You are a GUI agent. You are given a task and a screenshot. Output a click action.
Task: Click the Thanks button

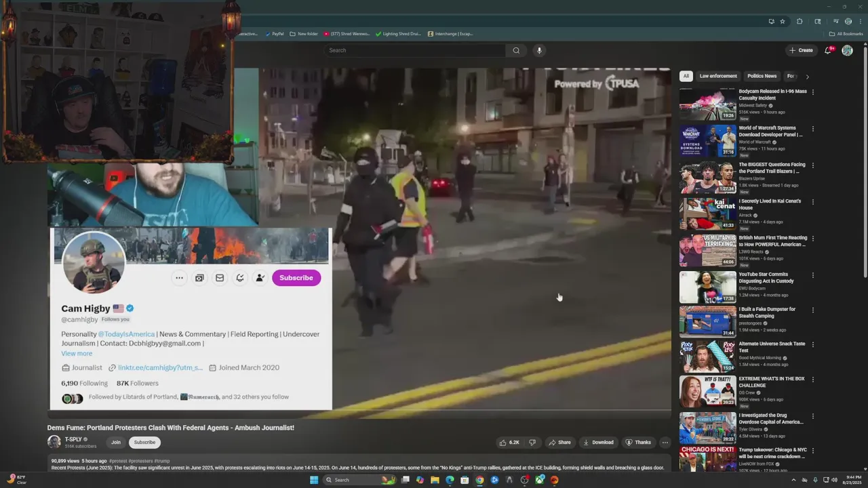coord(638,443)
